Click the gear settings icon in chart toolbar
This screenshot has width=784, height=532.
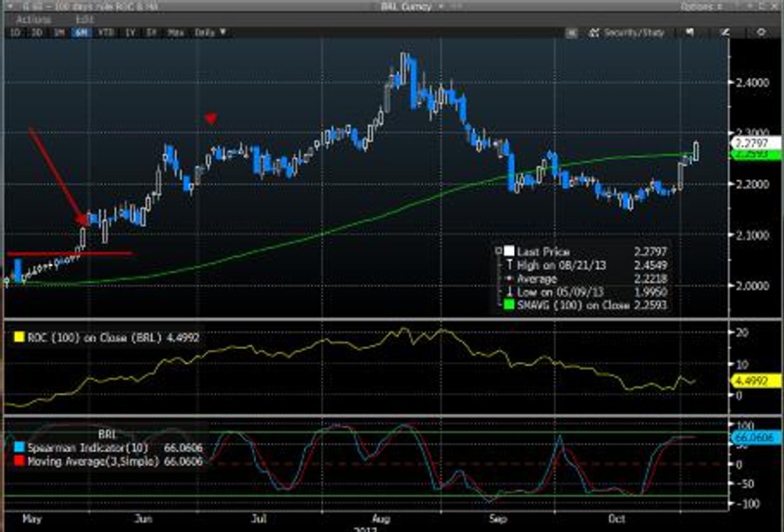(762, 32)
